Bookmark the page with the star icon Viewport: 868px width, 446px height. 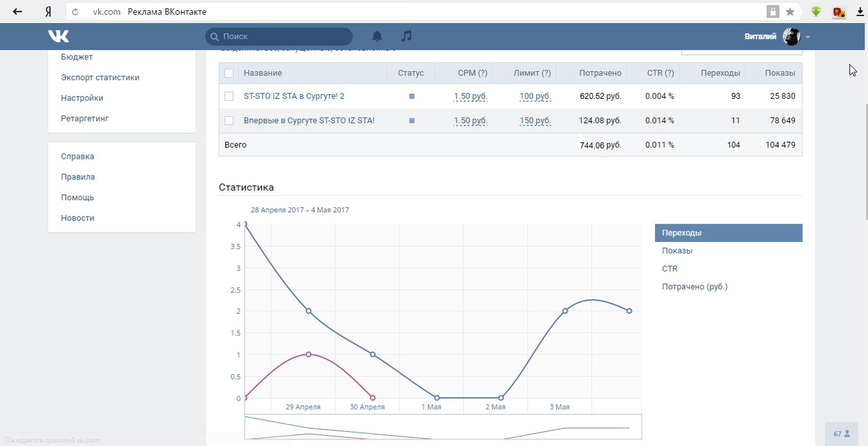(x=790, y=12)
